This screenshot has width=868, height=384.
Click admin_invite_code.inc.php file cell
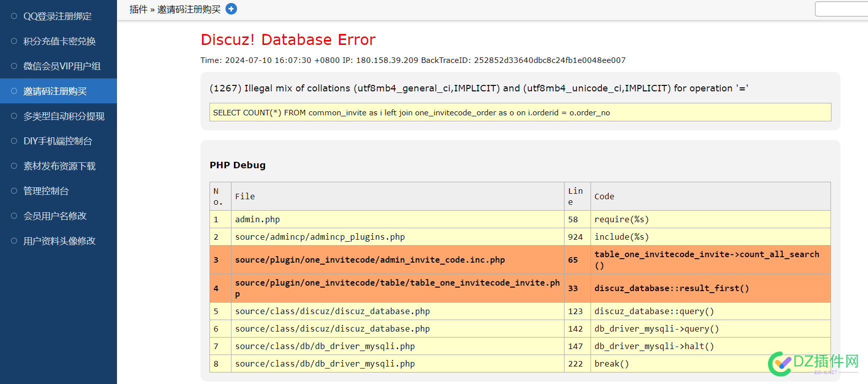(x=397, y=260)
